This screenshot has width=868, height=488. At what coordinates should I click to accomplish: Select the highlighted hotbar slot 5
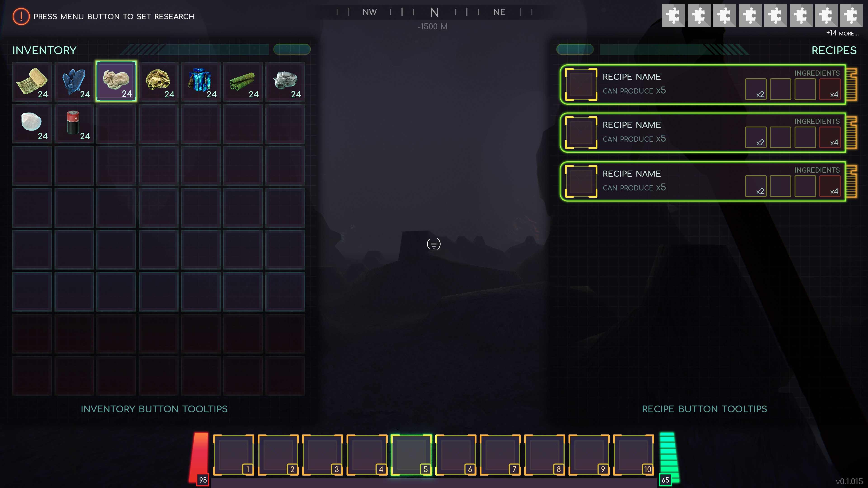coord(411,455)
